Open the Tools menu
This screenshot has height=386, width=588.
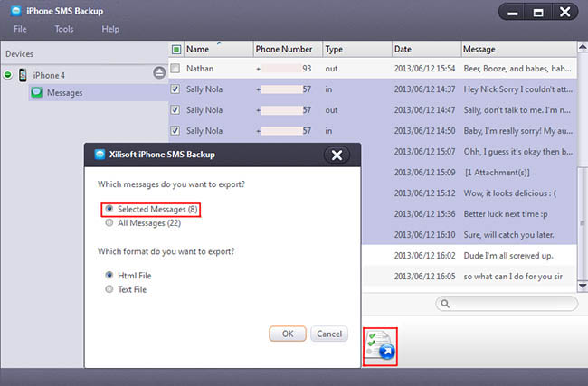tap(64, 29)
